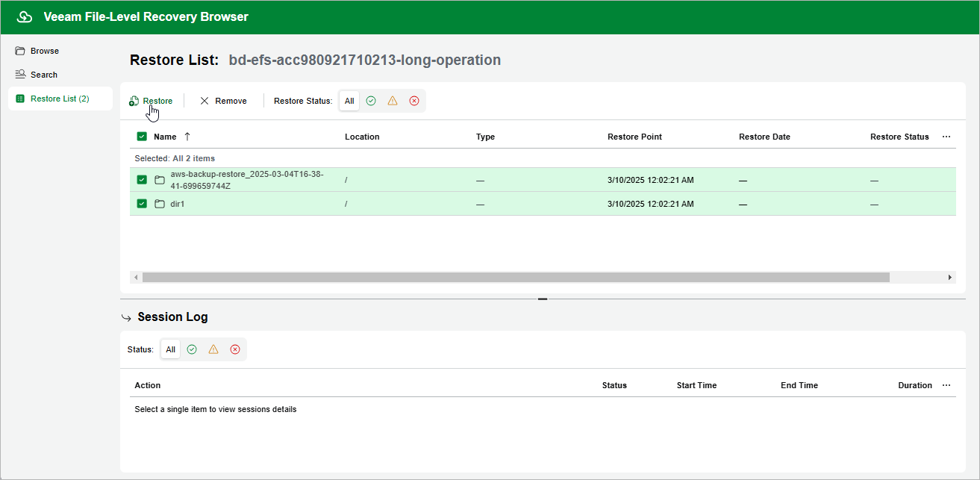Open the Session Log column options menu
Image resolution: width=980 pixels, height=480 pixels.
tap(946, 384)
